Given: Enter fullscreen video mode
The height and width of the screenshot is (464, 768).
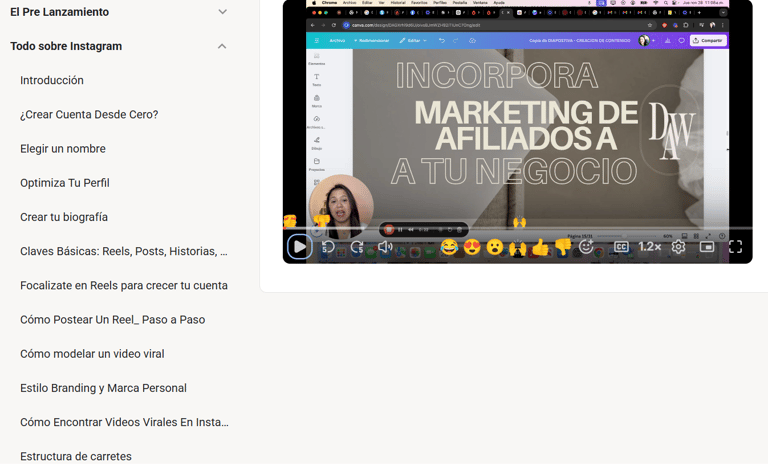Looking at the screenshot, I should pos(735,247).
